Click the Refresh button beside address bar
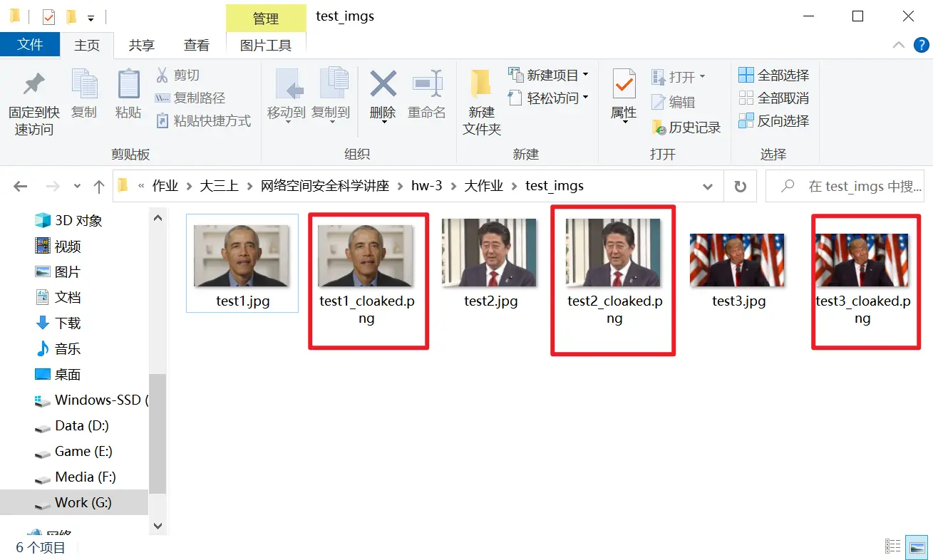The height and width of the screenshot is (560, 933). 741,187
